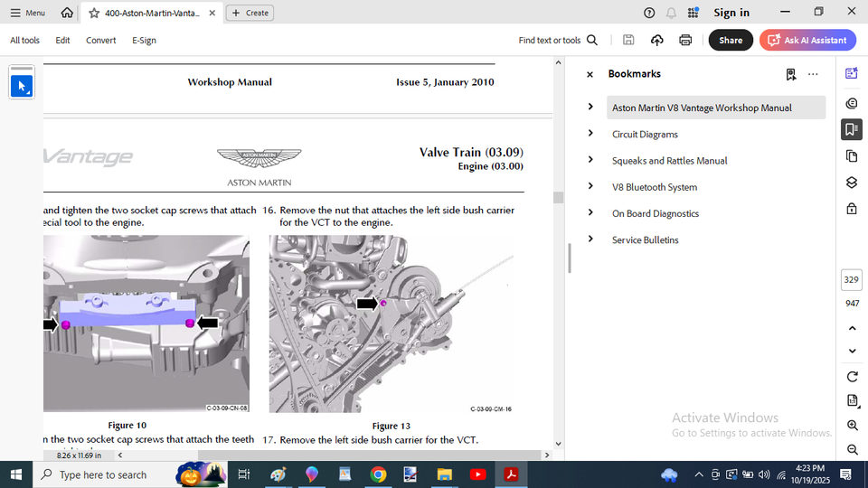Star the 400-Aston-Martin-Vantage document tab

94,13
